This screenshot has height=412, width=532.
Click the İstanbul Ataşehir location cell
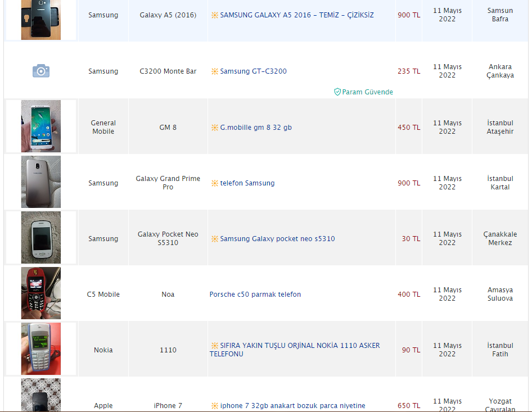coord(500,127)
